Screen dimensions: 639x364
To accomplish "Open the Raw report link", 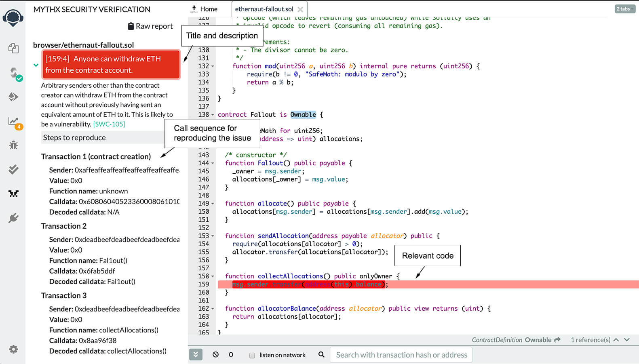I will (x=154, y=26).
